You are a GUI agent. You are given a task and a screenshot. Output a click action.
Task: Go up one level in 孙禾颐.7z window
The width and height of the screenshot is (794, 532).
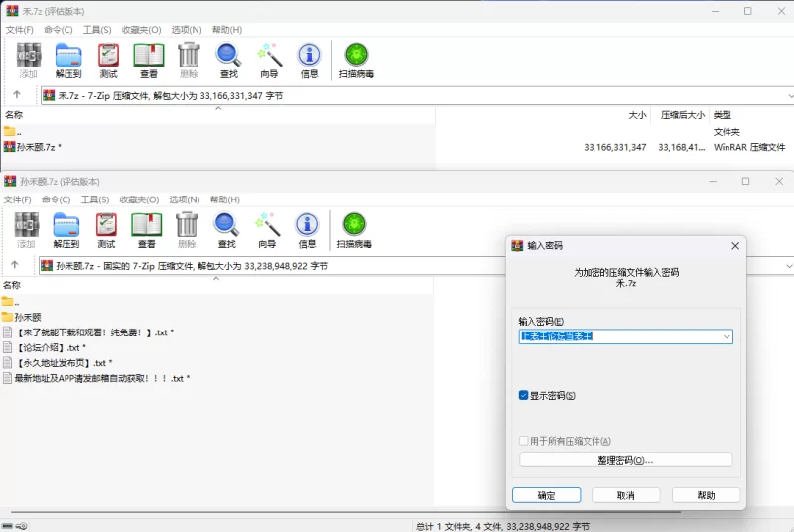coord(15,265)
